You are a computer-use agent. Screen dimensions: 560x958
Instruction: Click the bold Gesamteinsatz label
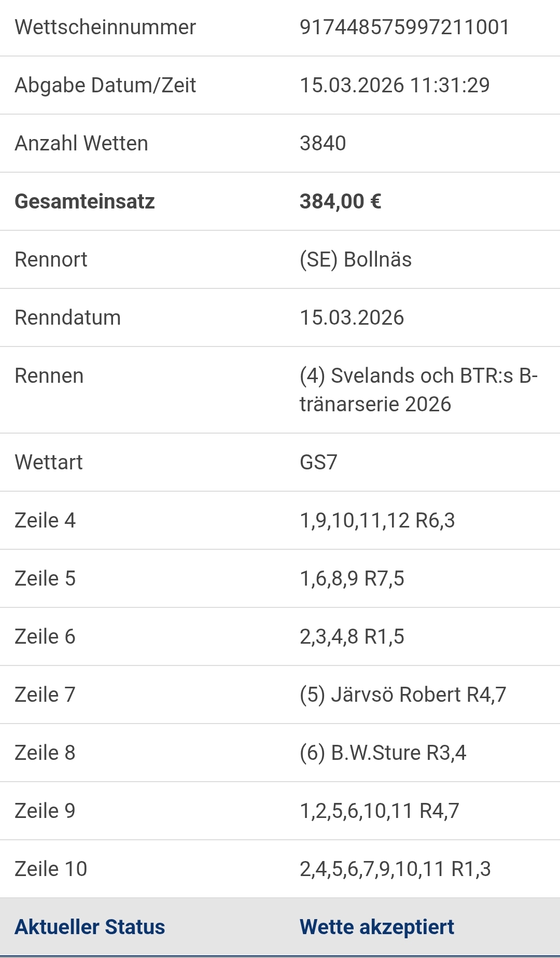tap(85, 202)
